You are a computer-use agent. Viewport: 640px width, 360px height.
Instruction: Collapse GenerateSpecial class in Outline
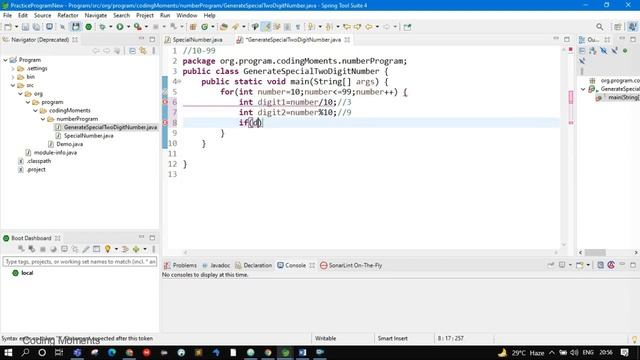point(583,89)
